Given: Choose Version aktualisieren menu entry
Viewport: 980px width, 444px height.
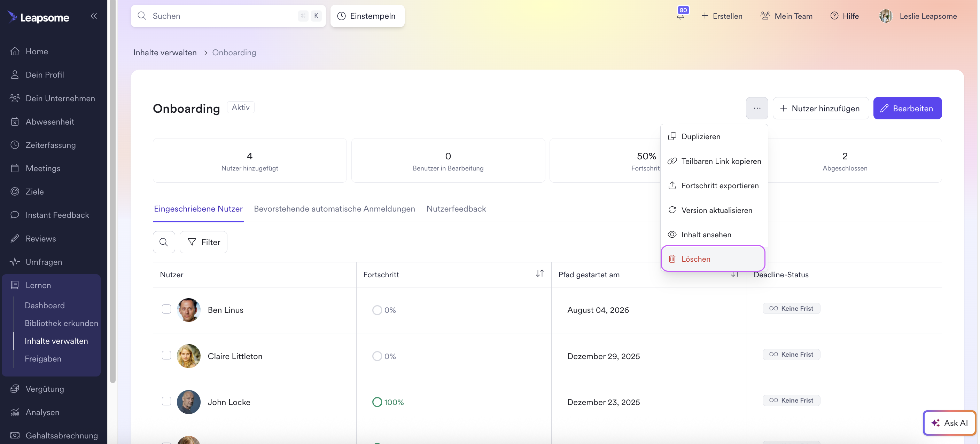Looking at the screenshot, I should click(714, 210).
